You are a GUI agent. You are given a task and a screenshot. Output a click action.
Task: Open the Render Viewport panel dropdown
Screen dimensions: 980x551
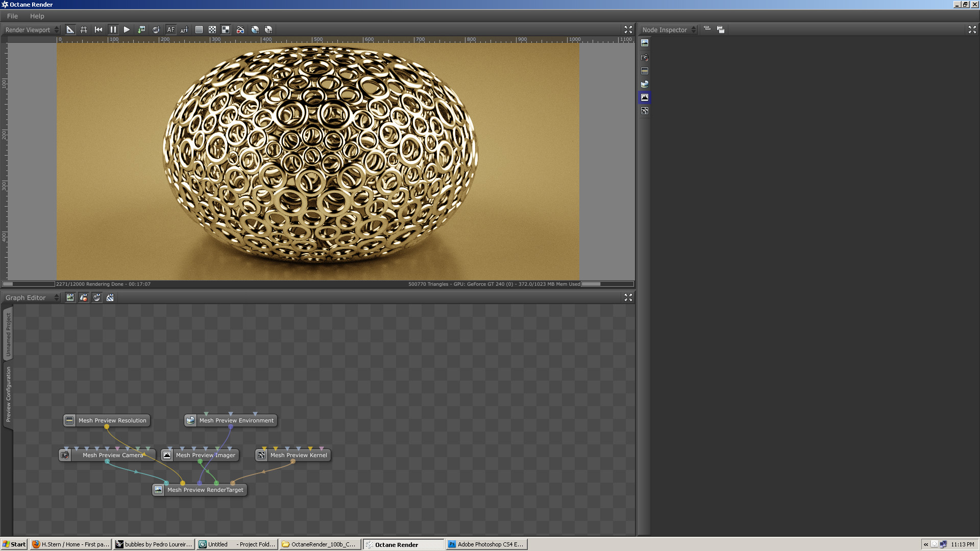[32, 30]
